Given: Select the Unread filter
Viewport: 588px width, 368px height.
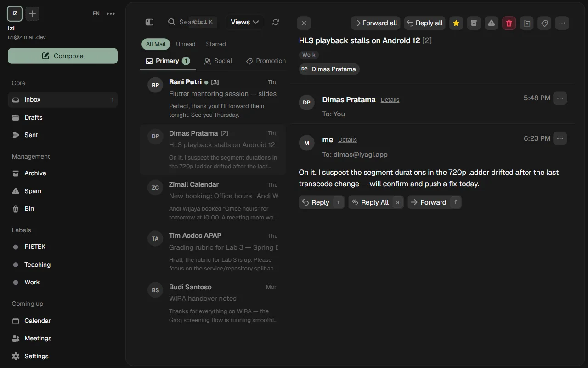Looking at the screenshot, I should click(186, 44).
